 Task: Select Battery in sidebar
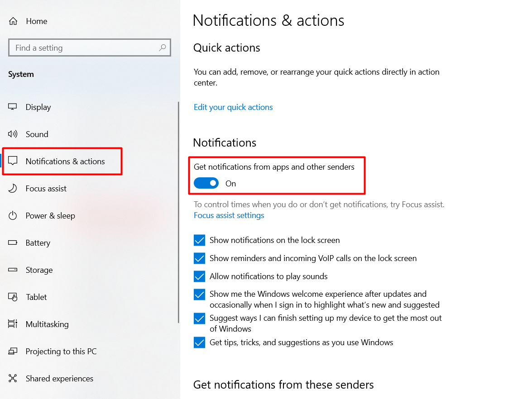[x=38, y=243]
